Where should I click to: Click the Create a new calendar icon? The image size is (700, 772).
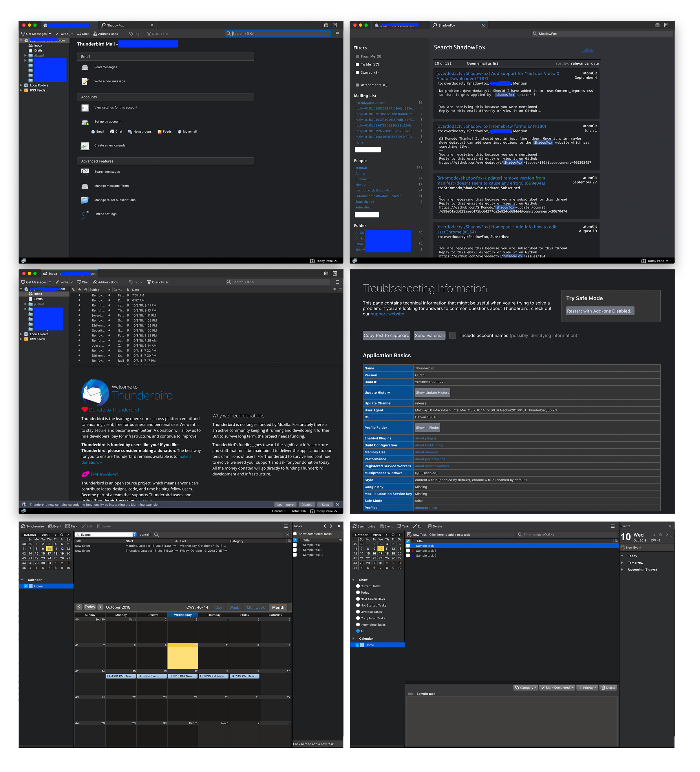click(85, 146)
